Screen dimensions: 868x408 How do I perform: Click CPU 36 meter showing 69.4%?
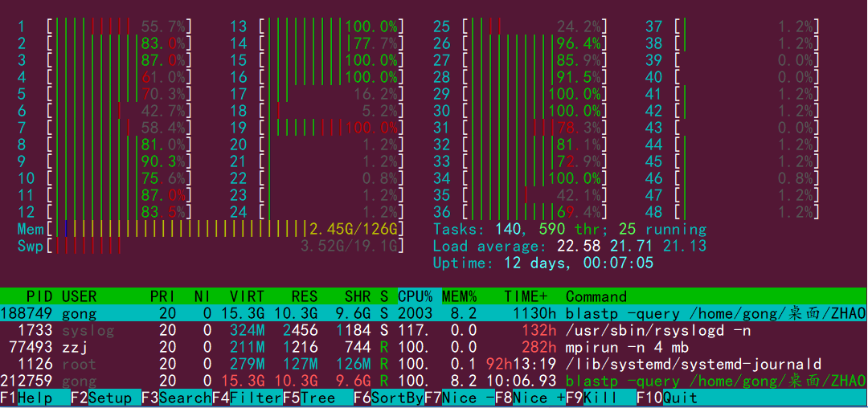(520, 212)
